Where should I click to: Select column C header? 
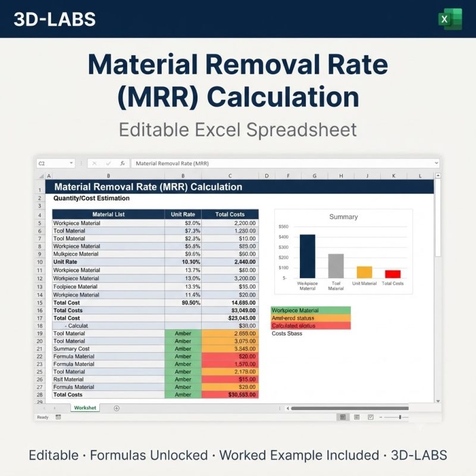coord(230,176)
